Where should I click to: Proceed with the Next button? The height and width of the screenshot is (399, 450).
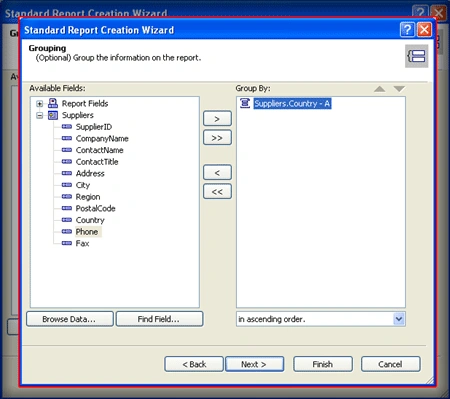click(x=255, y=364)
